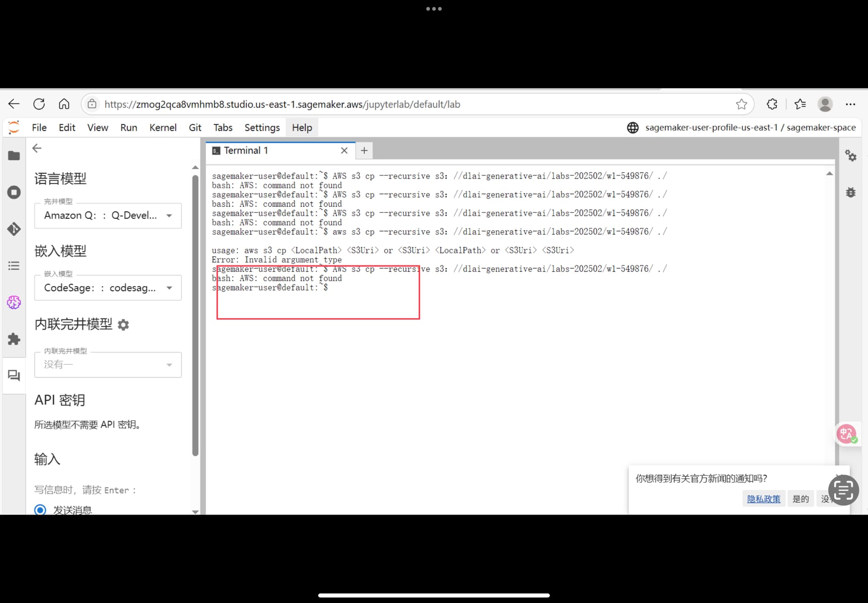Screen dimensions: 868x603
Task: Open the chat panel icon
Action: tap(14, 375)
